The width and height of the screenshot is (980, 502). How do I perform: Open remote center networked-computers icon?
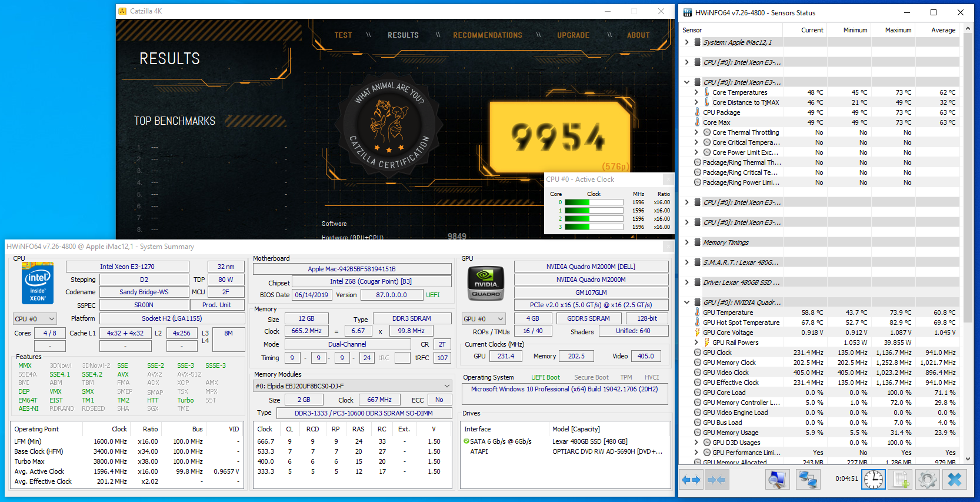pos(808,480)
